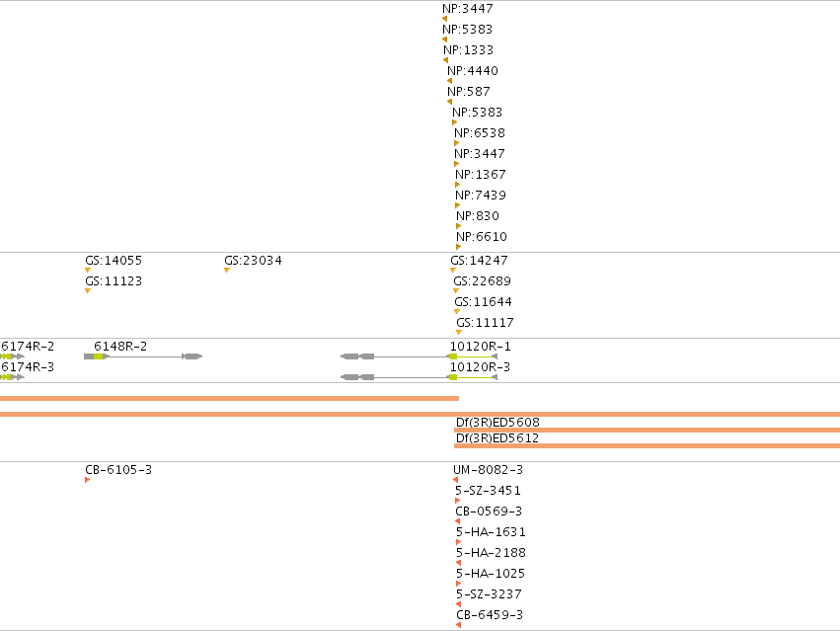Click the 6174R-2 gene glyph
Image resolution: width=840 pixels, height=631 pixels.
(12, 356)
